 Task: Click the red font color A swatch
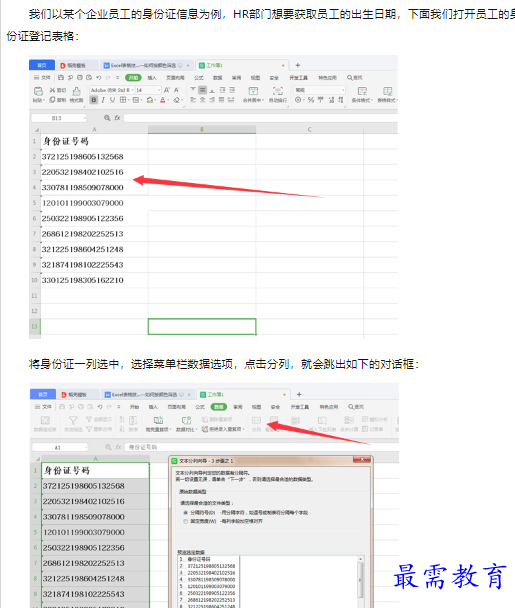tap(163, 100)
